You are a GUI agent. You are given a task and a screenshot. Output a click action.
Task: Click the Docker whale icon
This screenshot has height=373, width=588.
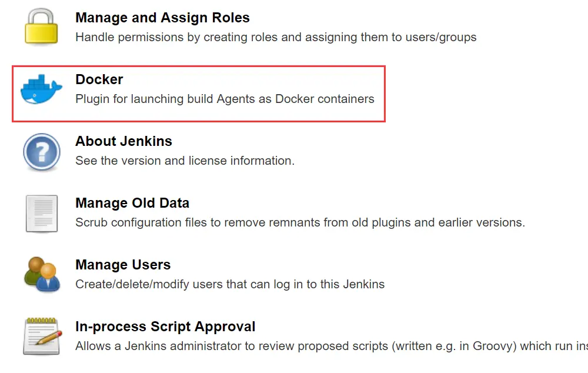click(41, 89)
